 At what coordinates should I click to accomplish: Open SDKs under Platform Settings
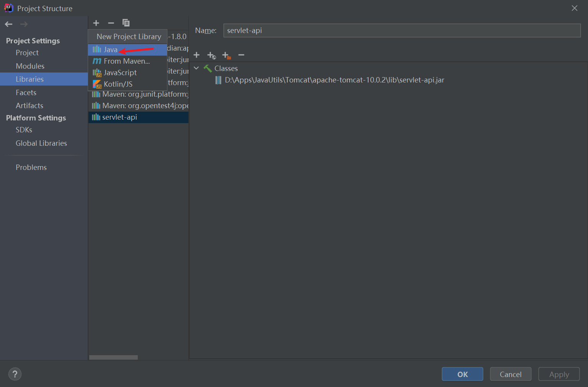coord(24,130)
